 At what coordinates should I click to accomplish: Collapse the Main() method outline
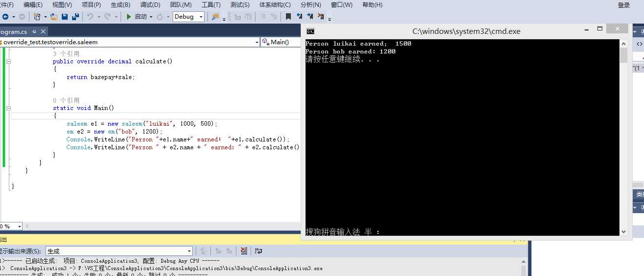click(8, 108)
